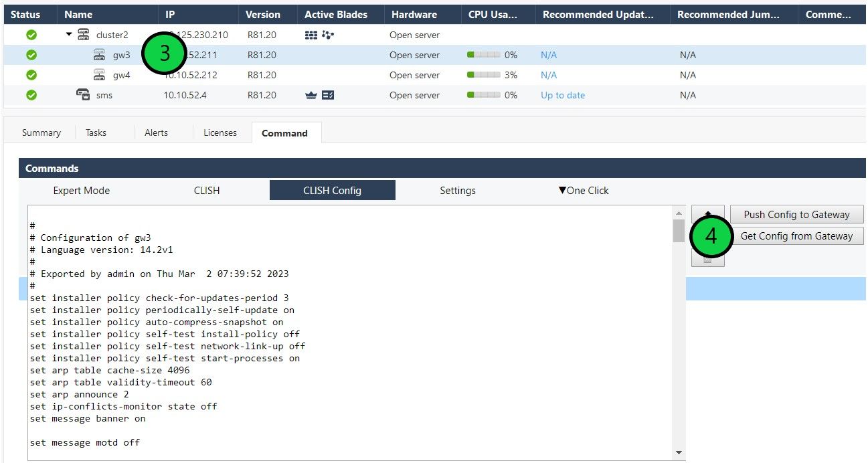Image resolution: width=868 pixels, height=463 pixels.
Task: Switch to Expert Mode commands
Action: 82,190
